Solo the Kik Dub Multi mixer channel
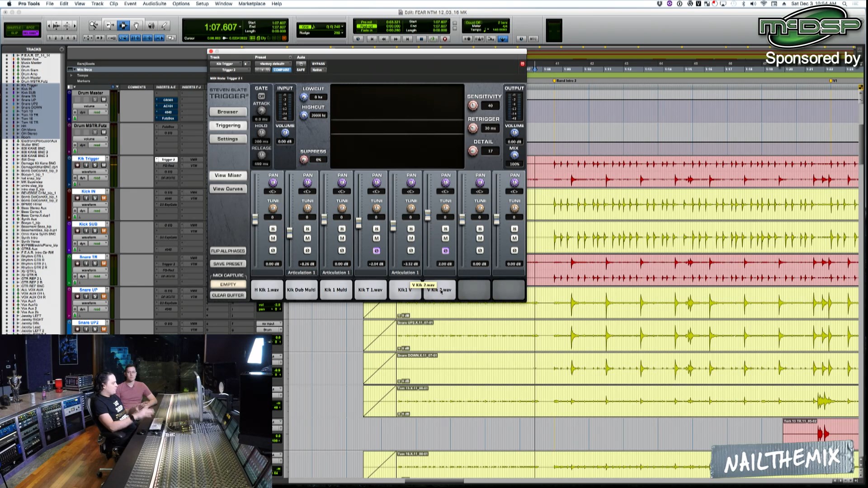Viewport: 868px width, 488px height. pos(307,229)
